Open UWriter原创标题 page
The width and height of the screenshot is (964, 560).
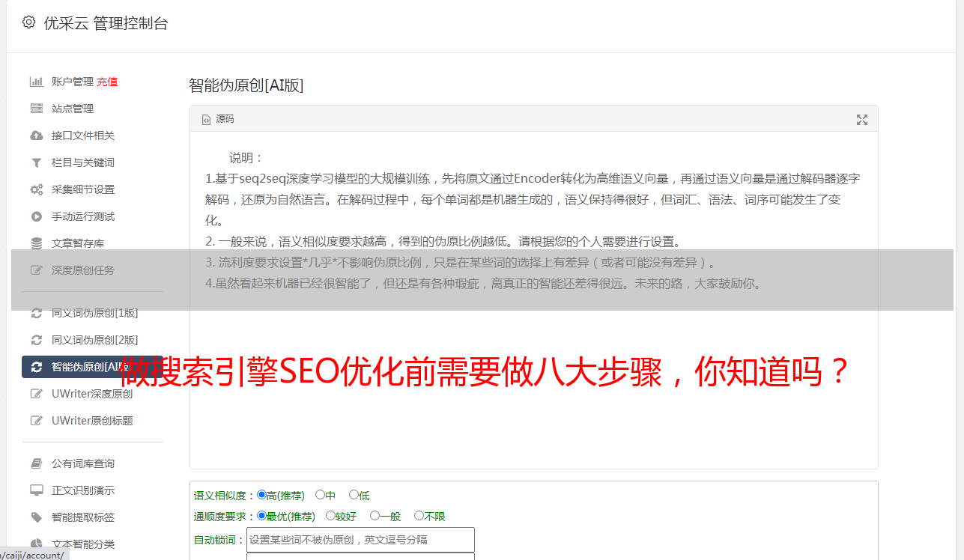(x=92, y=421)
